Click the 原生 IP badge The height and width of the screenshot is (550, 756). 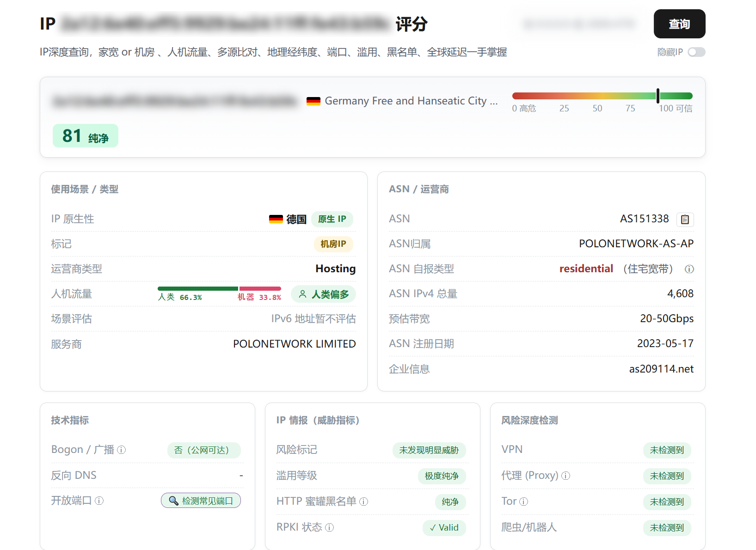tap(332, 219)
